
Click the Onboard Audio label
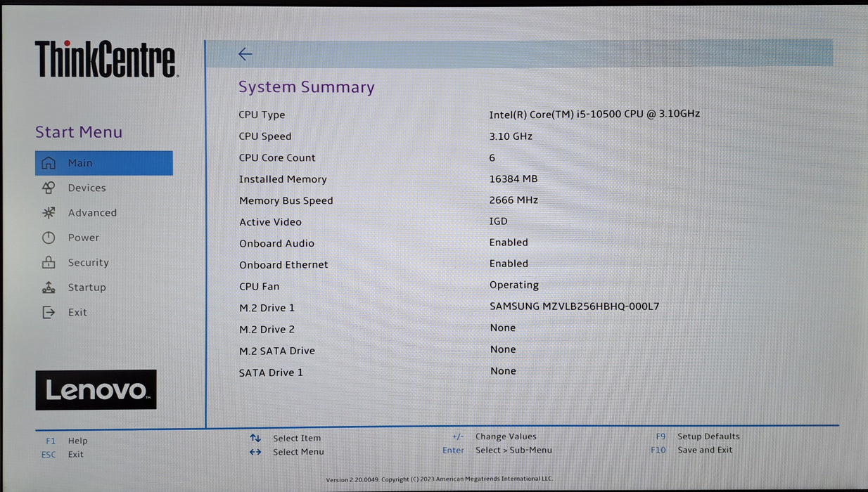click(x=276, y=243)
